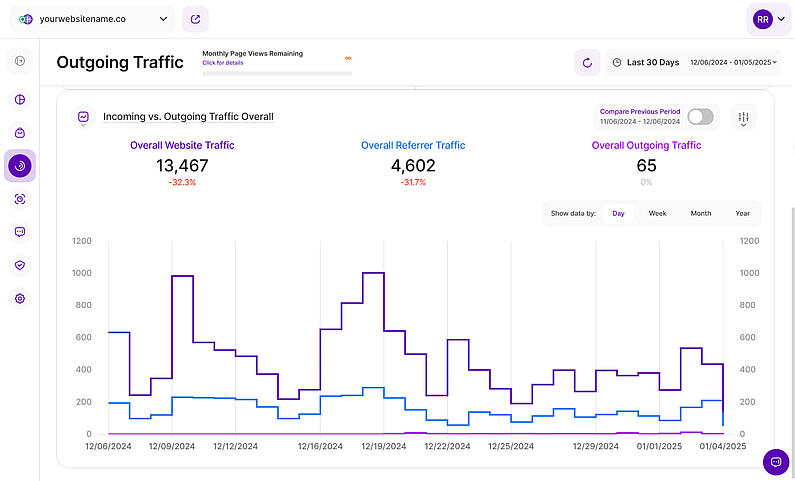Viewport: 795px width, 481px height.
Task: Click the monthly page views progress bar
Action: coord(277,73)
